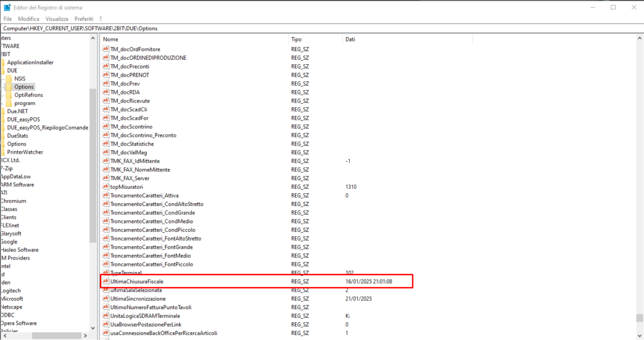The width and height of the screenshot is (644, 340).
Task: Open the Visualizza menu
Action: [57, 19]
